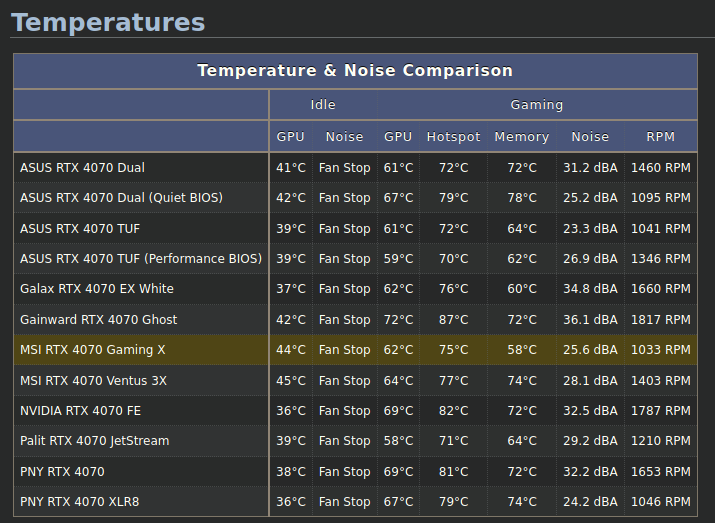Click the 1787 RPM value
Image resolution: width=715 pixels, height=523 pixels.
point(660,411)
